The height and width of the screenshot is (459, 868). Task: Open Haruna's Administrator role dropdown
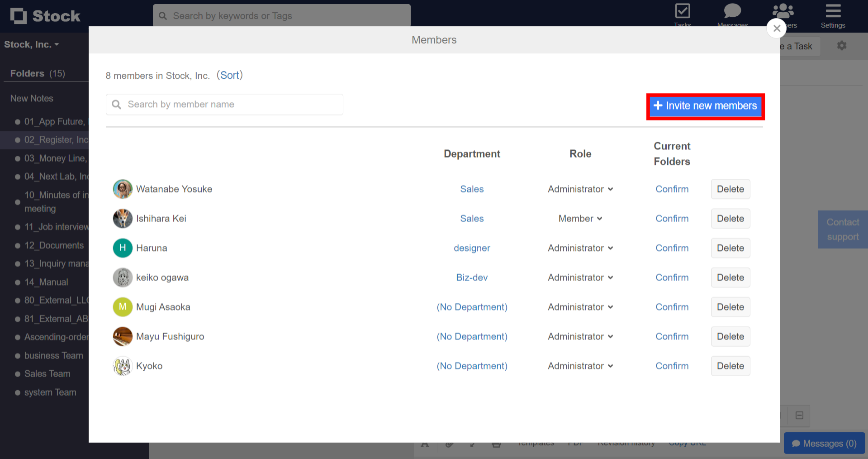(x=580, y=248)
